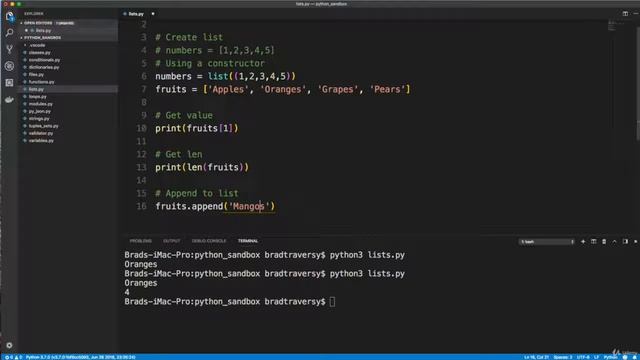This screenshot has width=640, height=360.
Task: Switch to the Output tab
Action: 171,241
